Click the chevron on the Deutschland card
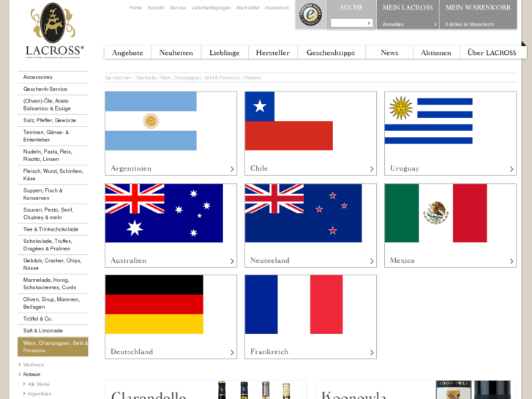The width and height of the screenshot is (532, 399). 232,352
